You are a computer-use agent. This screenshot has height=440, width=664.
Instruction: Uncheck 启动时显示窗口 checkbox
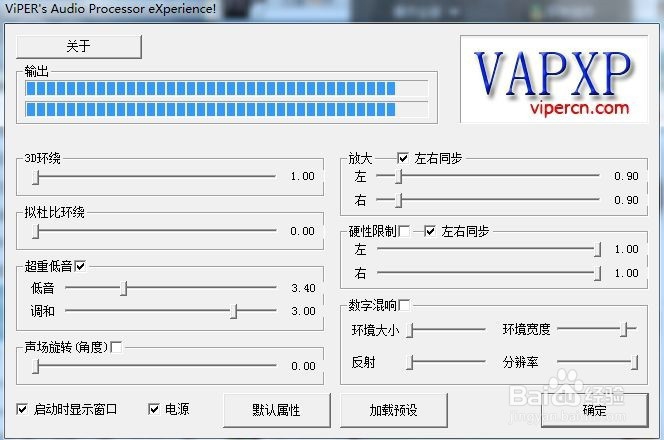(x=22, y=409)
